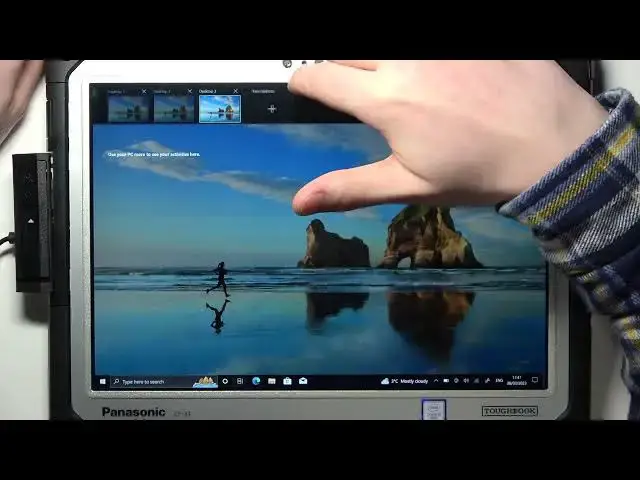Close virtual Desktop 2
The height and width of the screenshot is (480, 640).
tap(190, 91)
